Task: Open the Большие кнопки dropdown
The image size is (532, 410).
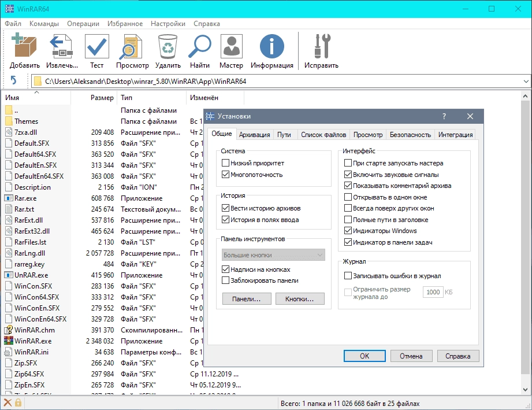Action: (x=273, y=255)
